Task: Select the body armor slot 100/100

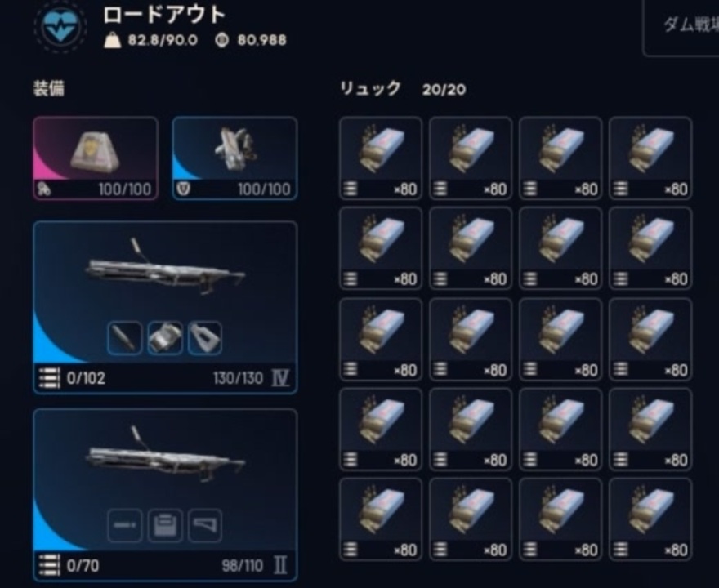Action: pos(234,158)
